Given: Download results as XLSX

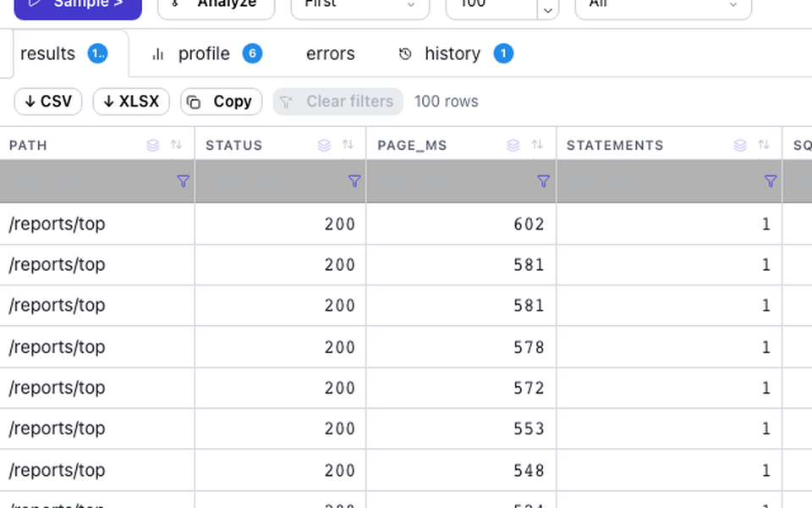Looking at the screenshot, I should 131,102.
